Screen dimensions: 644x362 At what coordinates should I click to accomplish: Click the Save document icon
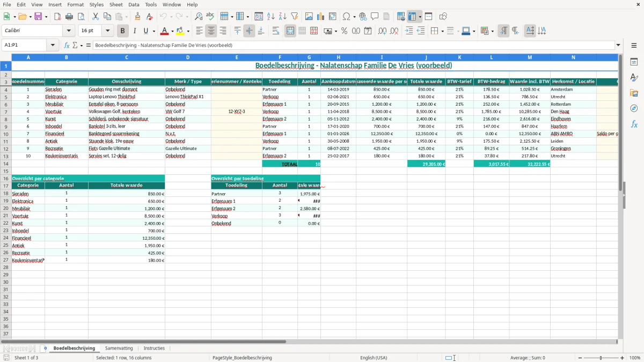click(38, 17)
